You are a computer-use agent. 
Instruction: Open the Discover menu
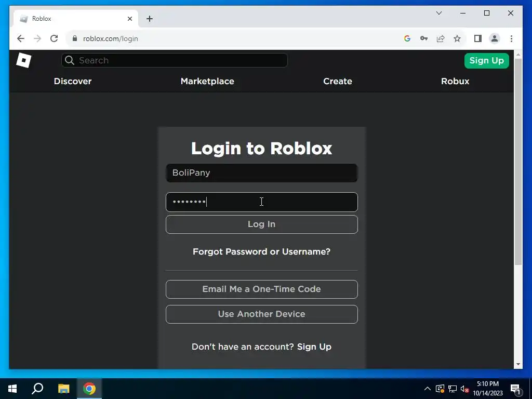(x=73, y=81)
